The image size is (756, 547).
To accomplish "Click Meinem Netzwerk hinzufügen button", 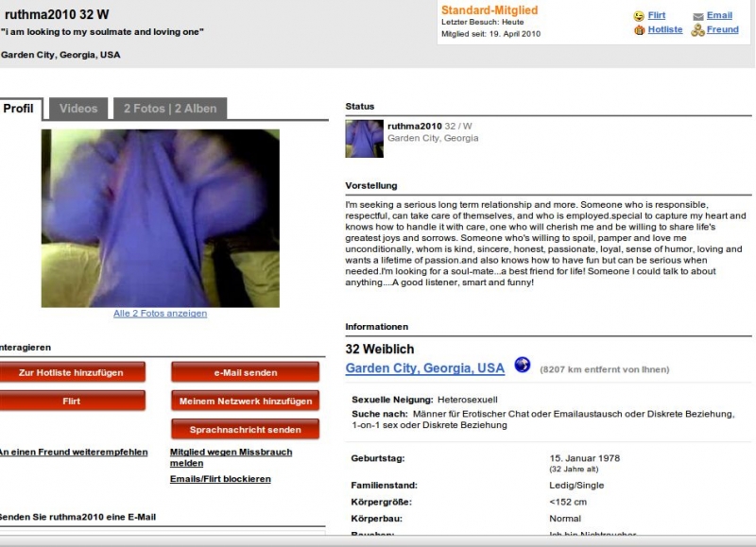I will 246,401.
